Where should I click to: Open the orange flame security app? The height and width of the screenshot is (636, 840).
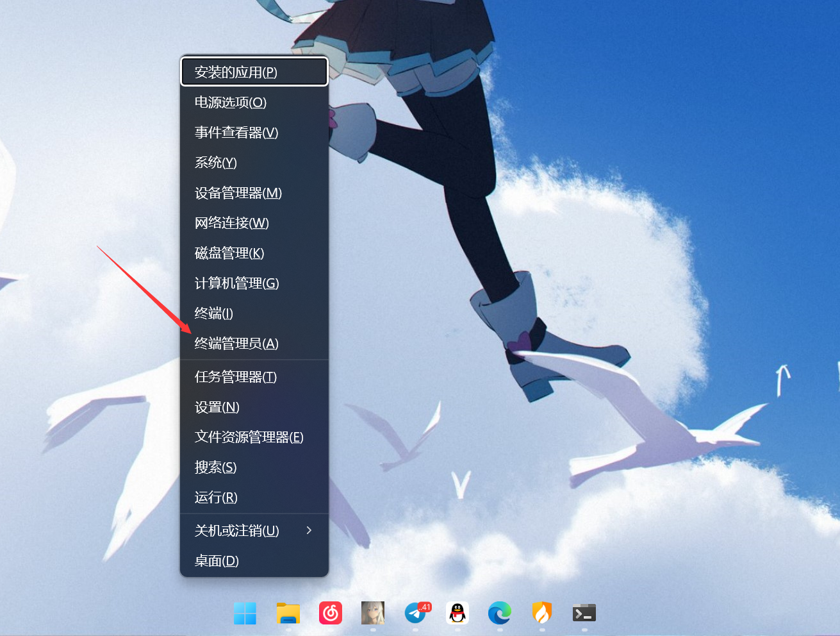[x=542, y=614]
